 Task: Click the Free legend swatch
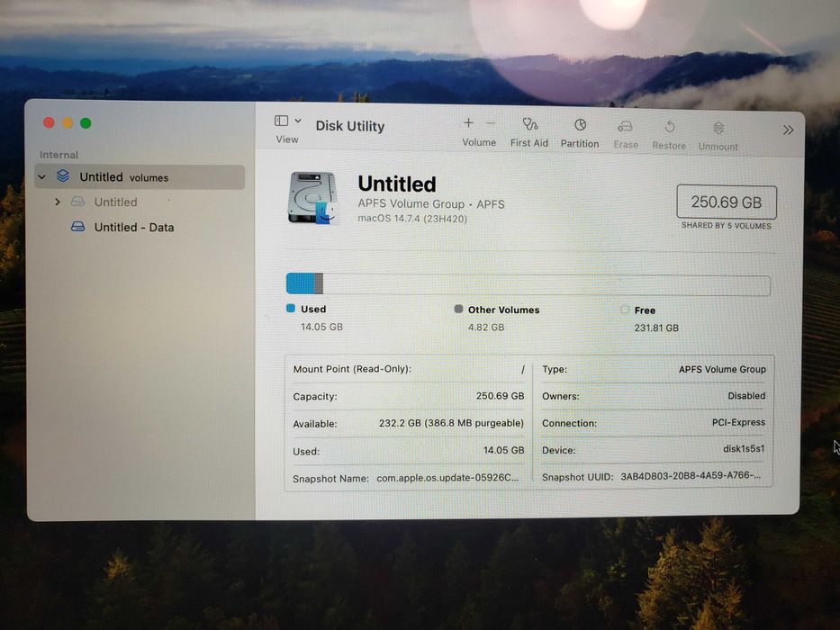[625, 309]
